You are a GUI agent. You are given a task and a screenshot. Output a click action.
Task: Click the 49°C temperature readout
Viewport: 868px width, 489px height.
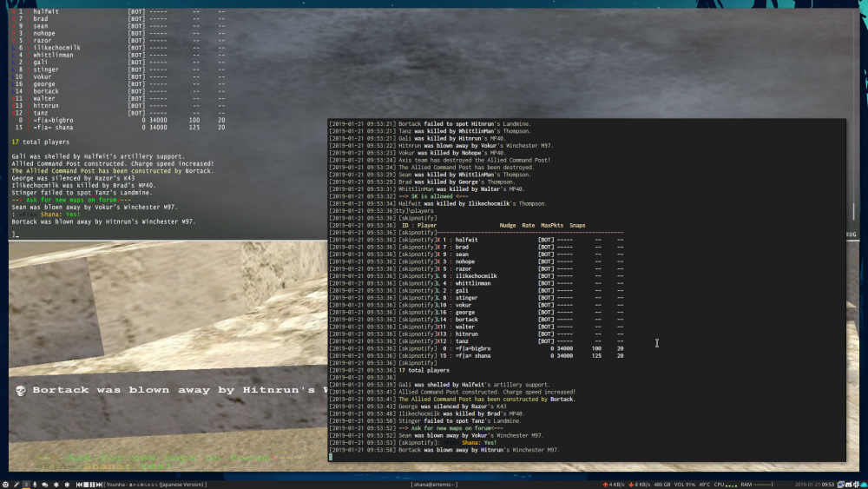[x=705, y=485]
